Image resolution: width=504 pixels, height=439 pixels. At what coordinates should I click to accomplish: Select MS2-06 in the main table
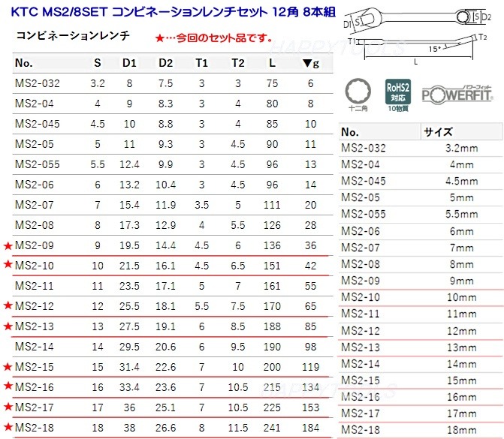[x=35, y=185]
